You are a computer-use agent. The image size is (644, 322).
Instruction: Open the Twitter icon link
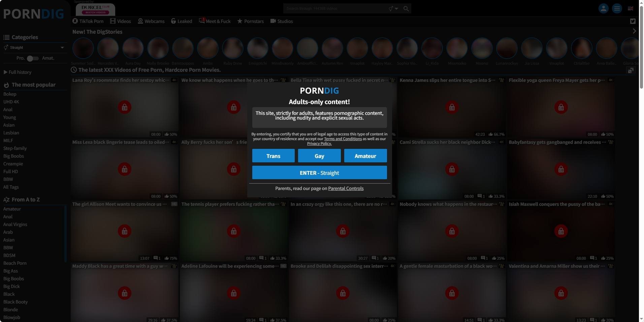coord(633,21)
